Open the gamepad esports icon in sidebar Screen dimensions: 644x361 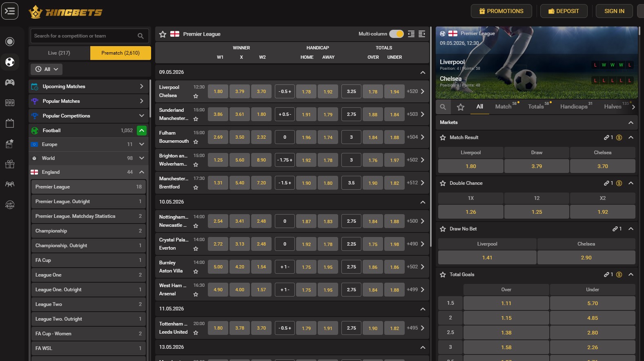tap(10, 82)
